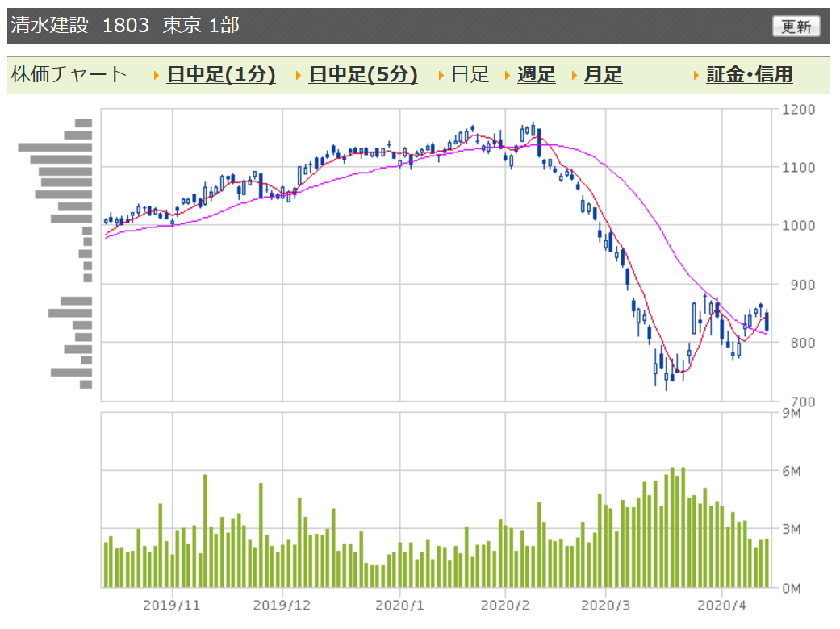
Task: Click the 2020/2 date label
Action: (505, 606)
